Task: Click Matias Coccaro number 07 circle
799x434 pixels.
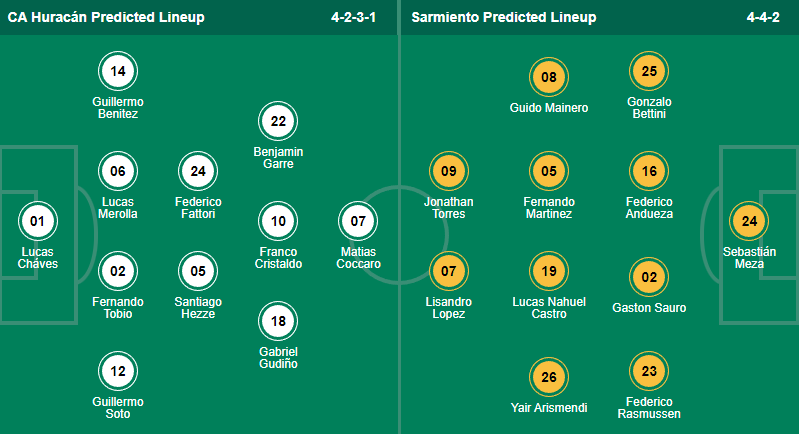Action: point(359,221)
